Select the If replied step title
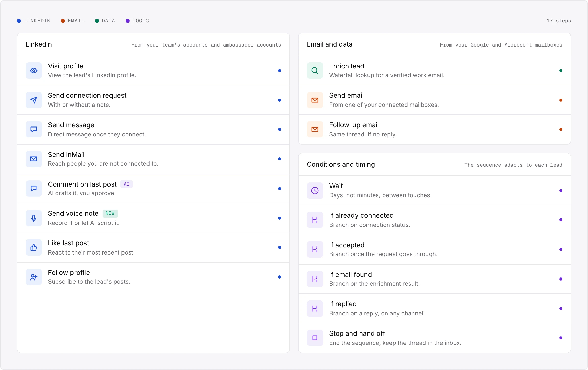The height and width of the screenshot is (370, 588). pos(343,304)
